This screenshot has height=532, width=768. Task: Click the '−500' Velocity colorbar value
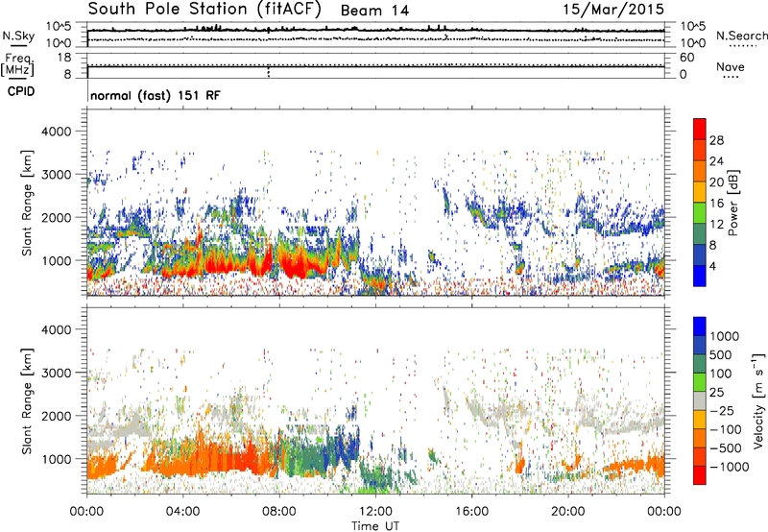point(725,447)
